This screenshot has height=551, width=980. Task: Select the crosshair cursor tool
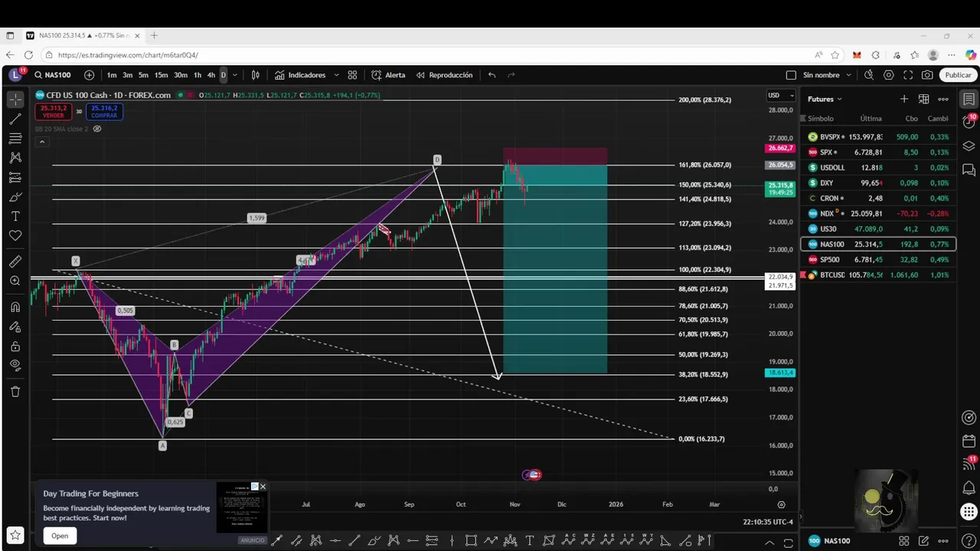point(15,99)
